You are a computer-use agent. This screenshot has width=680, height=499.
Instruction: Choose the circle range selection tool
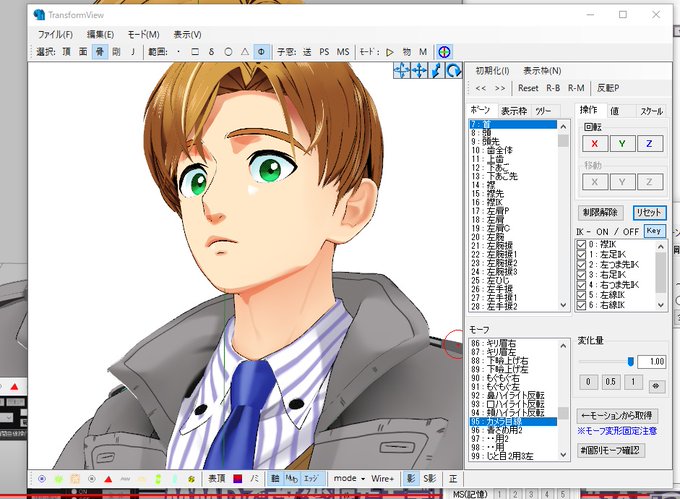(228, 52)
